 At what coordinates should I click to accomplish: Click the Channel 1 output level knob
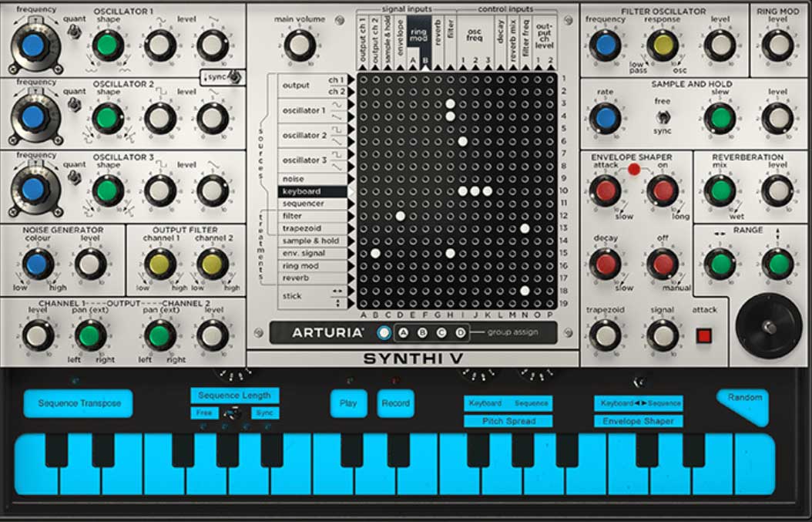pyautogui.click(x=37, y=335)
